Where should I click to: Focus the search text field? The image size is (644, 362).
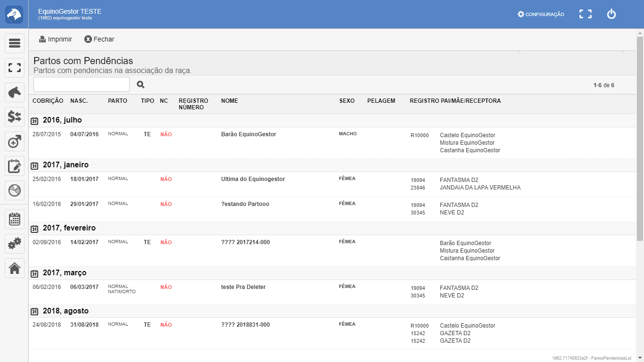pyautogui.click(x=82, y=84)
